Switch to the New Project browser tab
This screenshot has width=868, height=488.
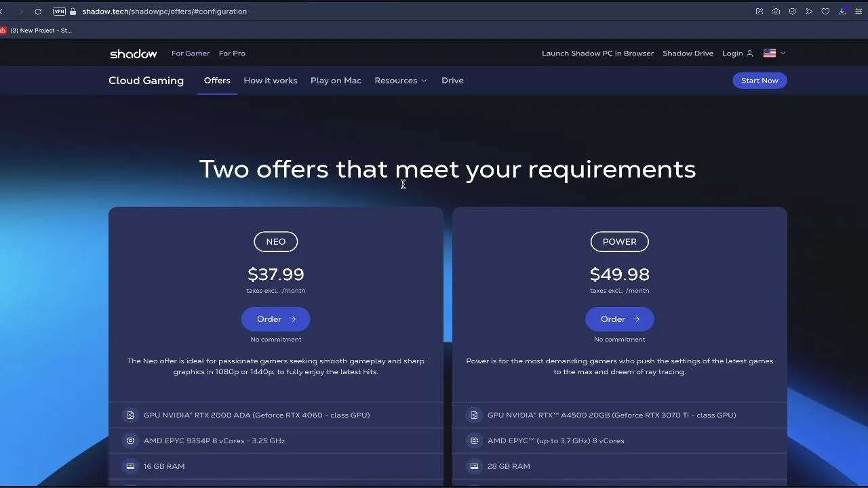37,30
